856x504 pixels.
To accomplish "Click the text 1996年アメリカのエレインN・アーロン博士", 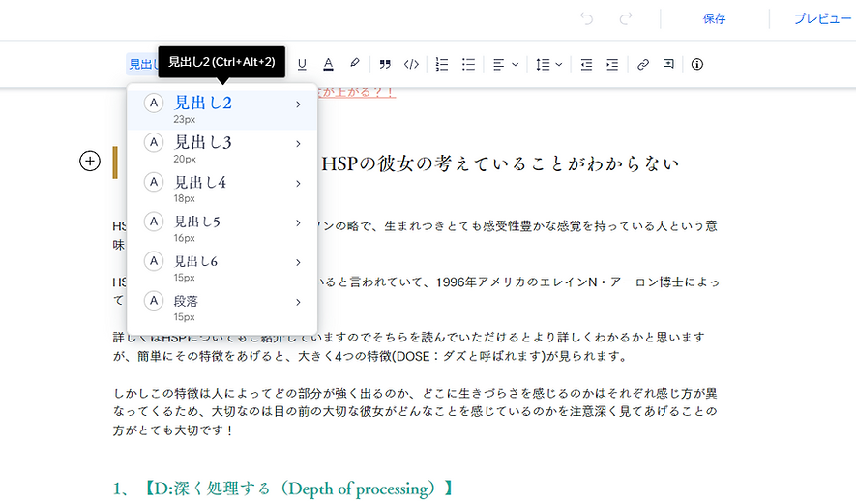I will click(x=560, y=282).
